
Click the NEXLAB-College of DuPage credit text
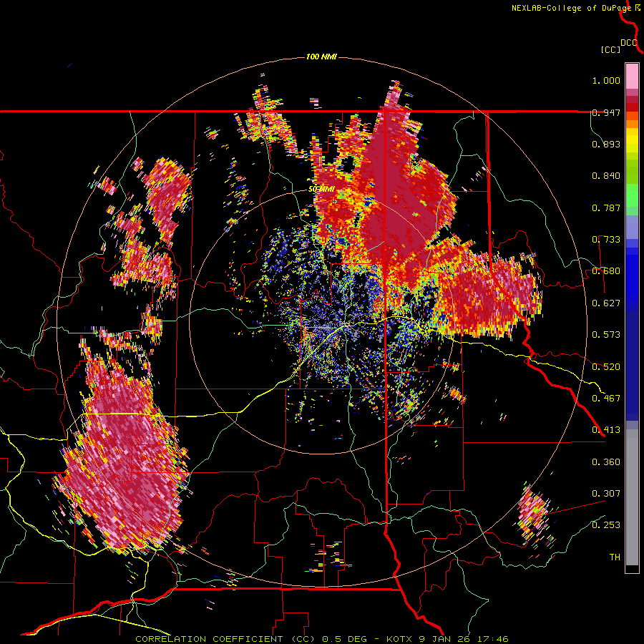tap(571, 8)
